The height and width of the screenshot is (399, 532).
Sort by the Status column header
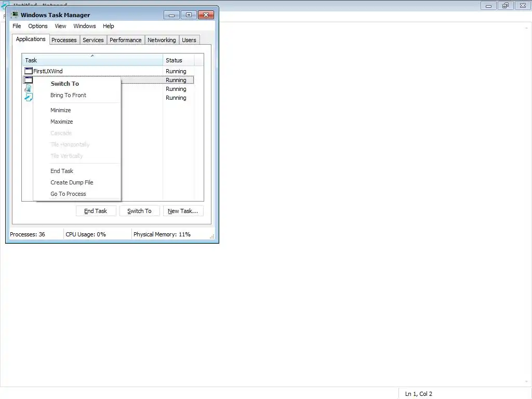click(x=179, y=60)
